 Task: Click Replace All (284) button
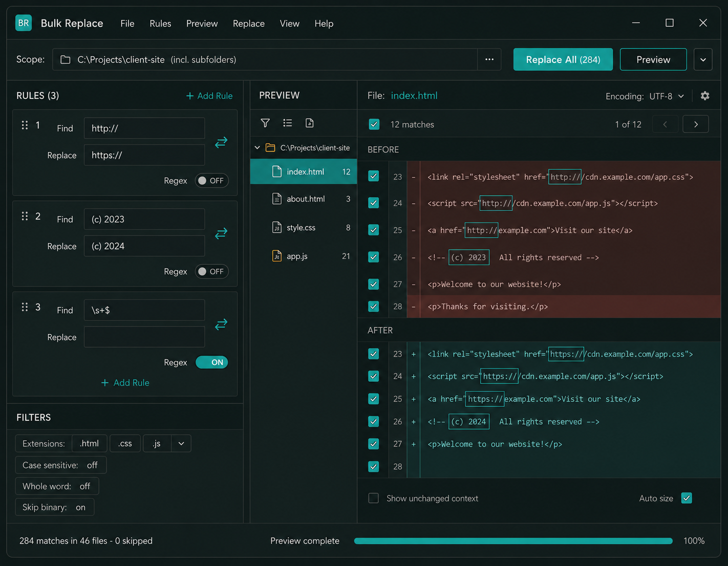click(563, 59)
